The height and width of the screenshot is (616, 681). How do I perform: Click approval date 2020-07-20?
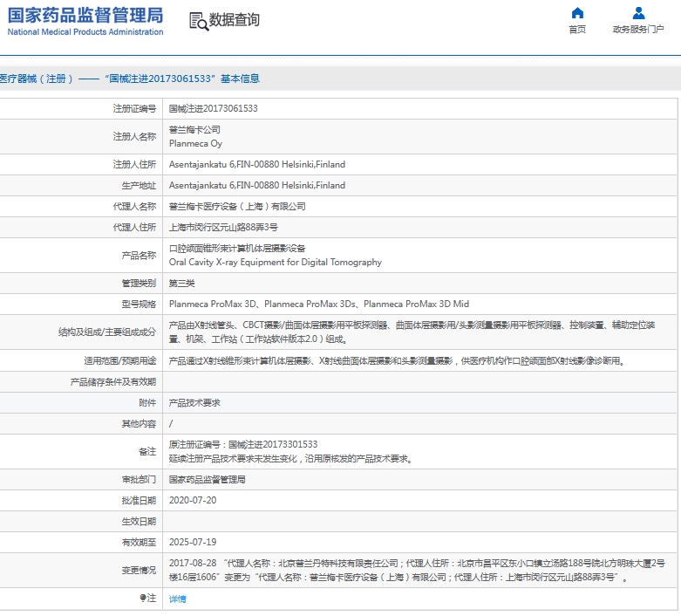pos(193,500)
